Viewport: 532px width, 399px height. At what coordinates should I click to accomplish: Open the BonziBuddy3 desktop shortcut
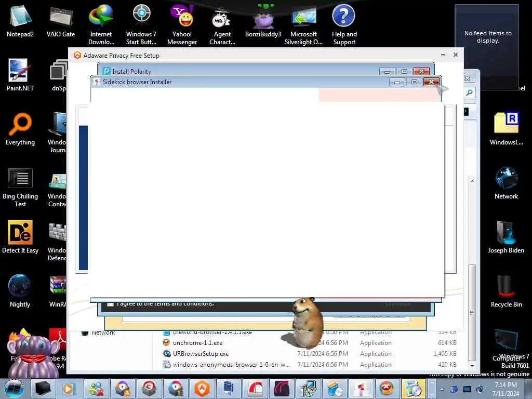coord(263,21)
